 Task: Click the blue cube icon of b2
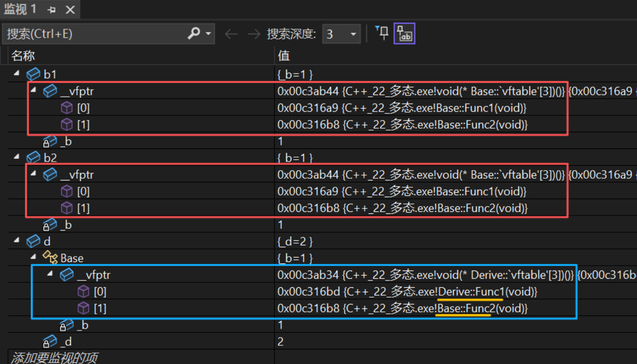click(33, 158)
